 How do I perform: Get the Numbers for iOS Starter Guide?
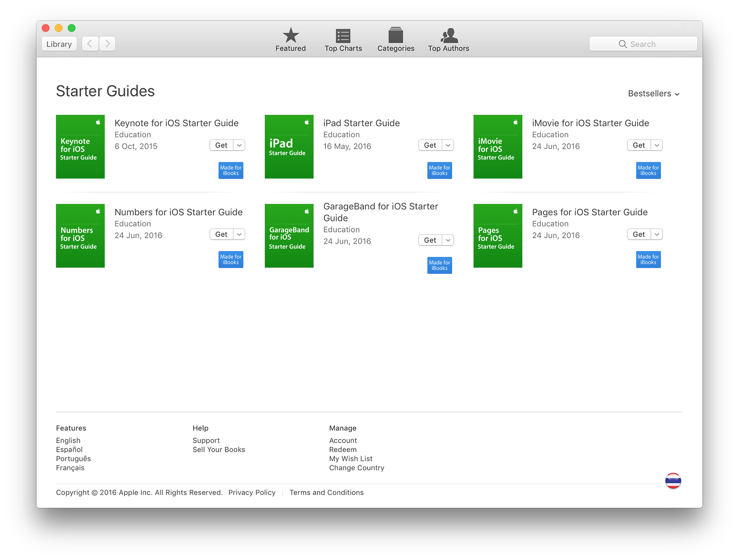coord(221,234)
